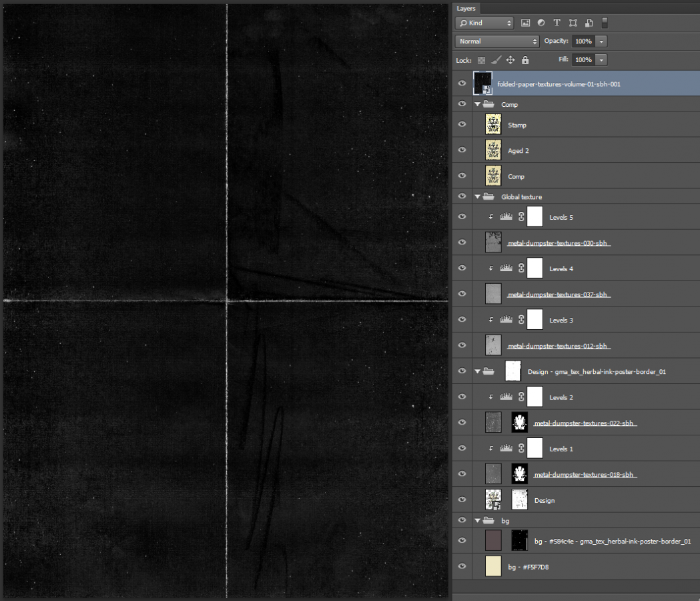Select the filter shape layers icon
Viewport: 700px width, 601px height.
pyautogui.click(x=573, y=23)
